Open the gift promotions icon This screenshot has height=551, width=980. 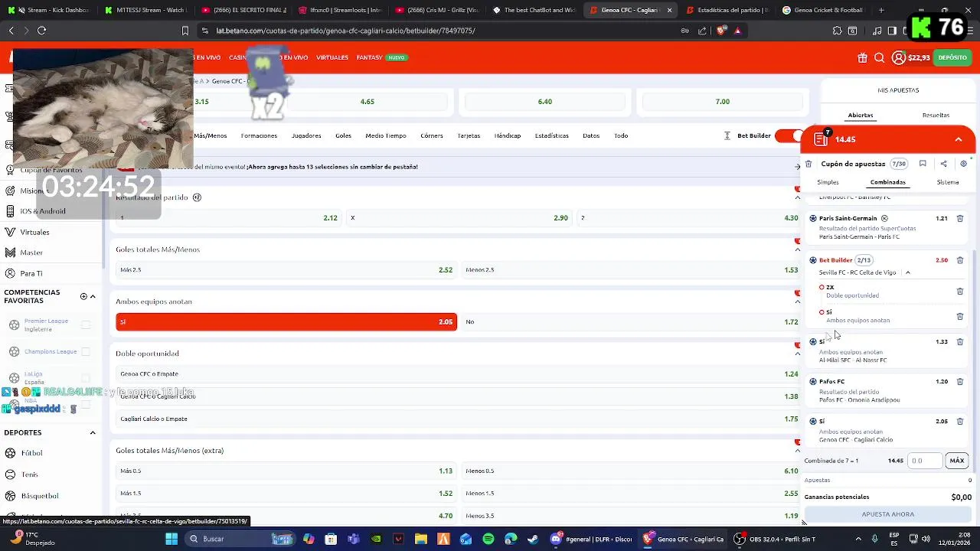pos(862,57)
